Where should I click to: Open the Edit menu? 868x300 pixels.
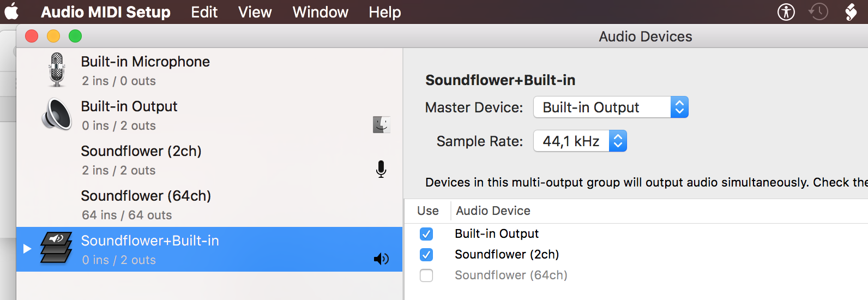(204, 12)
